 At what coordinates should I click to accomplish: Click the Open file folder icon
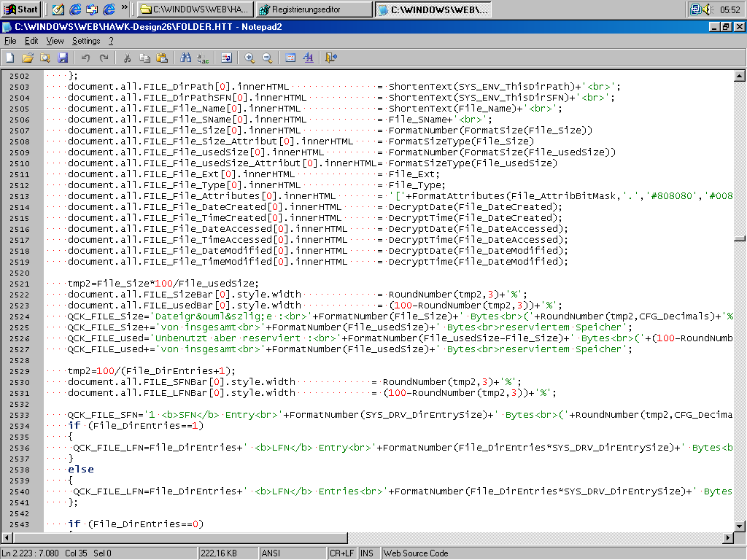pyautogui.click(x=28, y=58)
